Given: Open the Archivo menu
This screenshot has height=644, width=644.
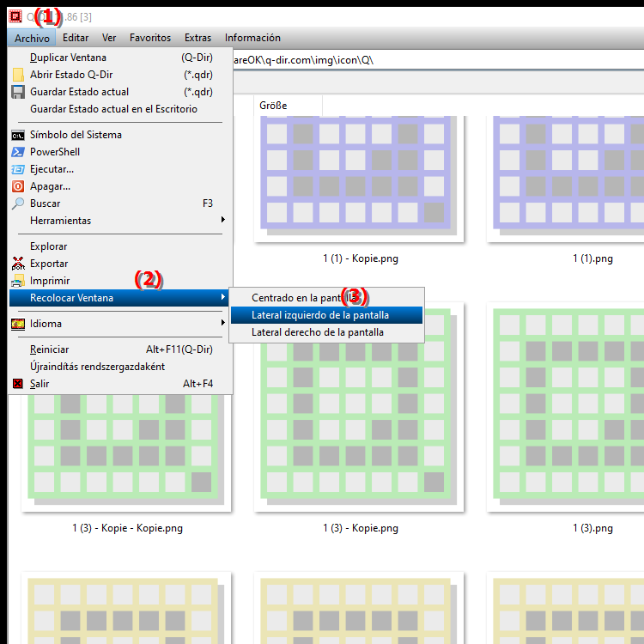Looking at the screenshot, I should tap(32, 38).
